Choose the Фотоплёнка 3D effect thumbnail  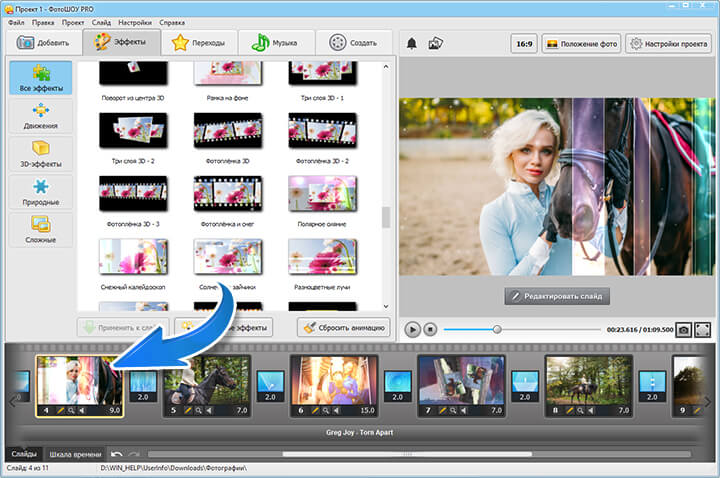point(228,131)
